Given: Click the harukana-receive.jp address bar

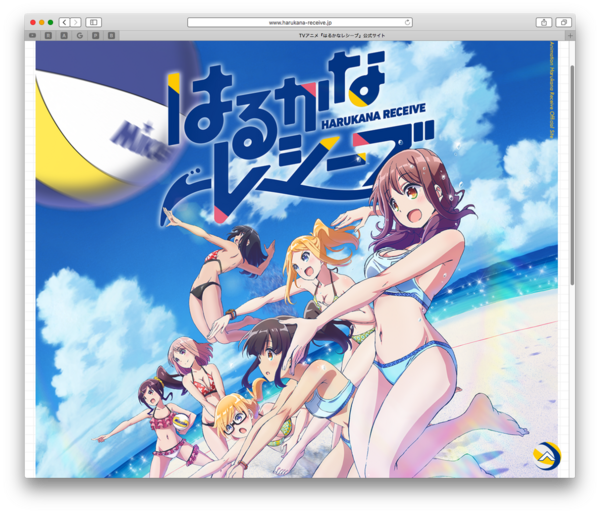Looking at the screenshot, I should pos(299,22).
